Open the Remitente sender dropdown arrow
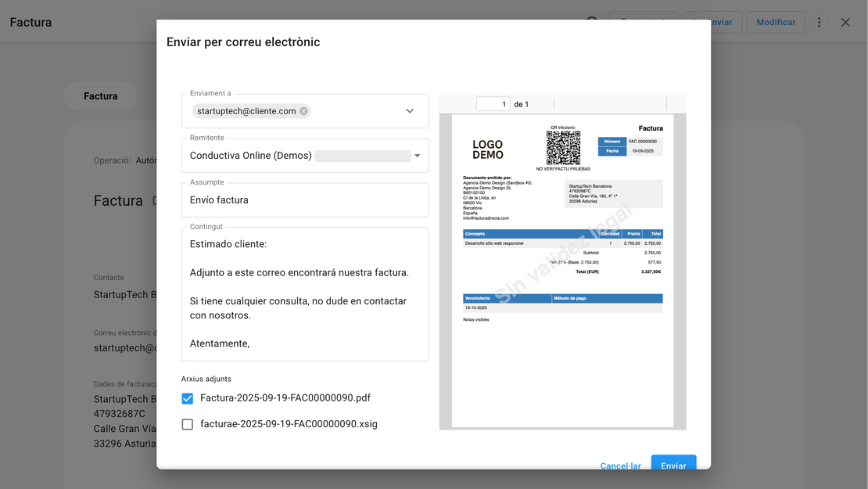The width and height of the screenshot is (868, 489). pyautogui.click(x=417, y=156)
